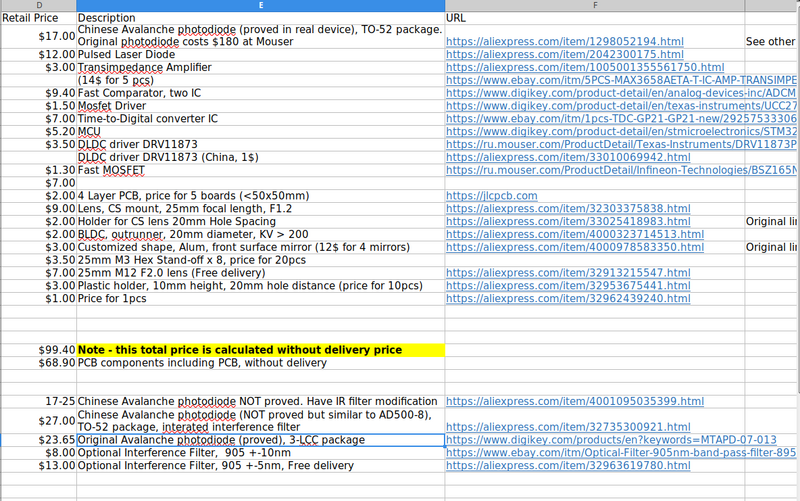Open digikey analog-devices product link
This screenshot has width=800, height=501.
[621, 93]
